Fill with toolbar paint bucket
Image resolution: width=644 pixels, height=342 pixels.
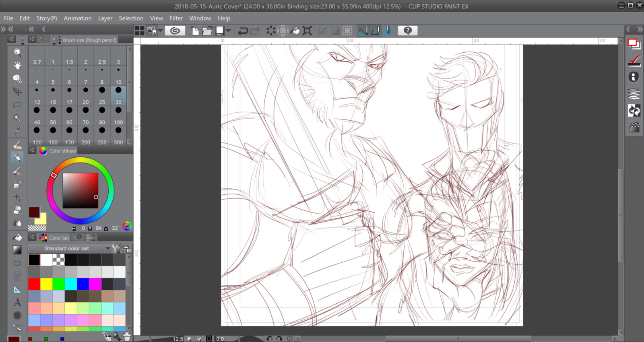(295, 31)
